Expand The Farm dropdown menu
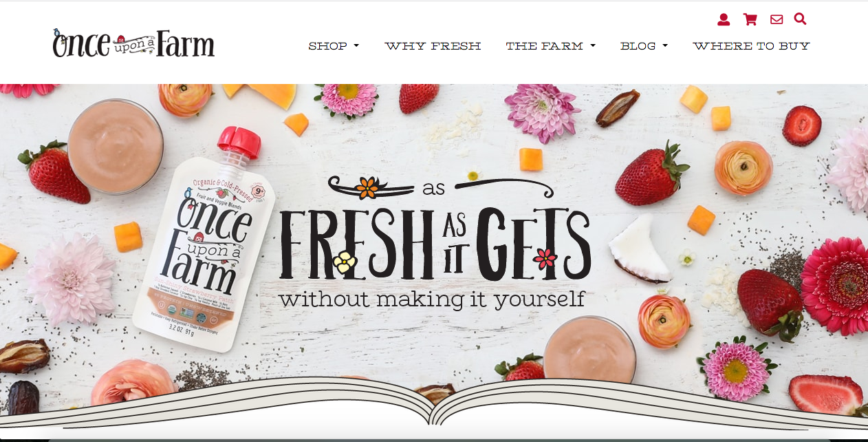This screenshot has width=868, height=442. coord(550,46)
